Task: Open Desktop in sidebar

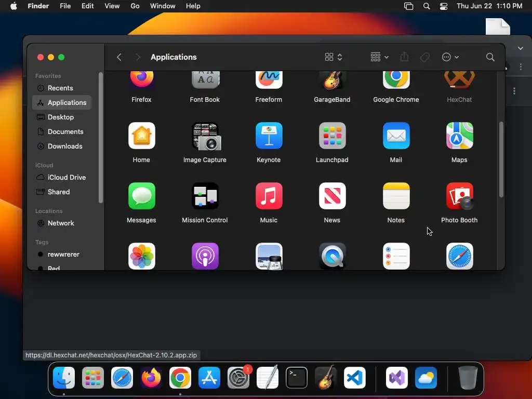Action: [x=62, y=117]
